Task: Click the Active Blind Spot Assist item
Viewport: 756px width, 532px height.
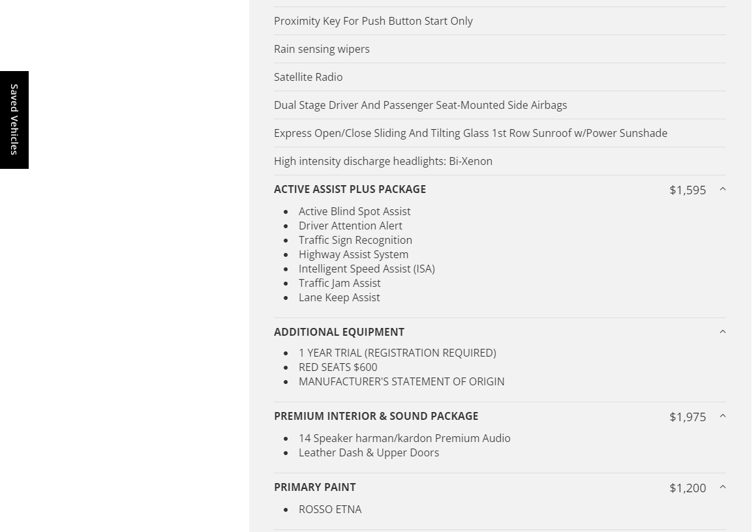Action: point(354,211)
